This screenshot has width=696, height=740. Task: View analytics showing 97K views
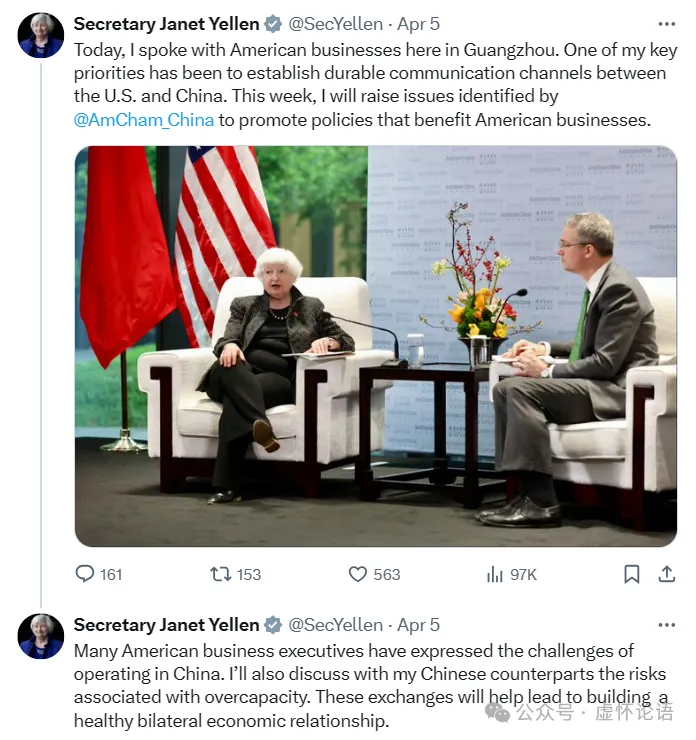point(495,574)
